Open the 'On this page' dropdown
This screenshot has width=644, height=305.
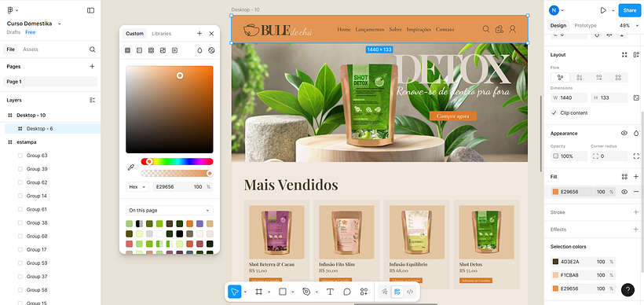point(169,211)
